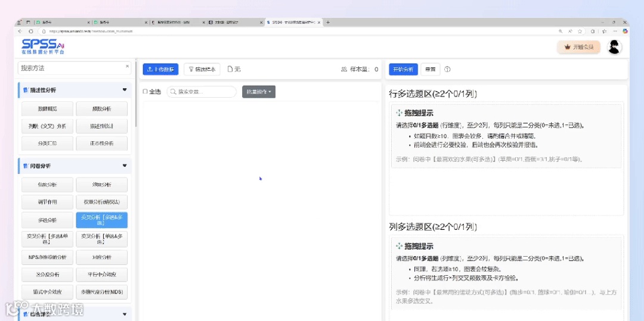Toggle the 全选 checkbox
This screenshot has width=644, height=321.
(144, 92)
